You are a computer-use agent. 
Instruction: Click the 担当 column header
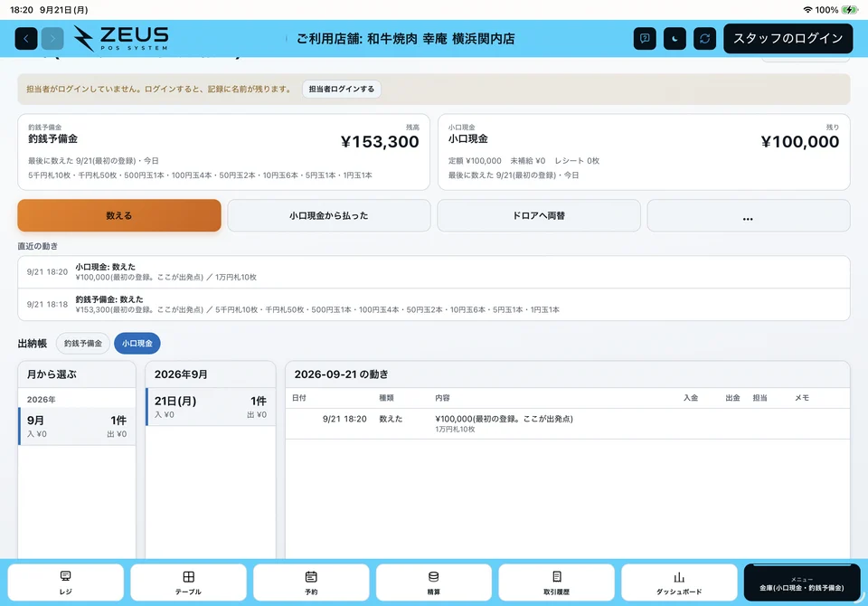[760, 398]
